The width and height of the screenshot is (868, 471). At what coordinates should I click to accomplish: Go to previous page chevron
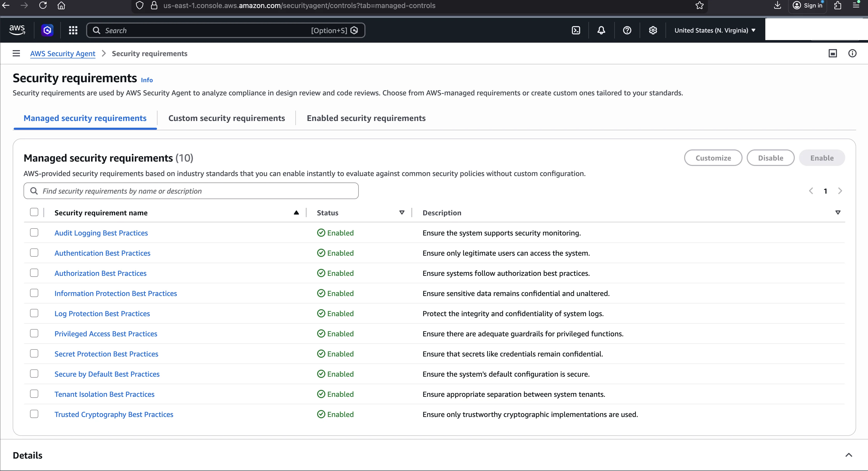point(811,191)
